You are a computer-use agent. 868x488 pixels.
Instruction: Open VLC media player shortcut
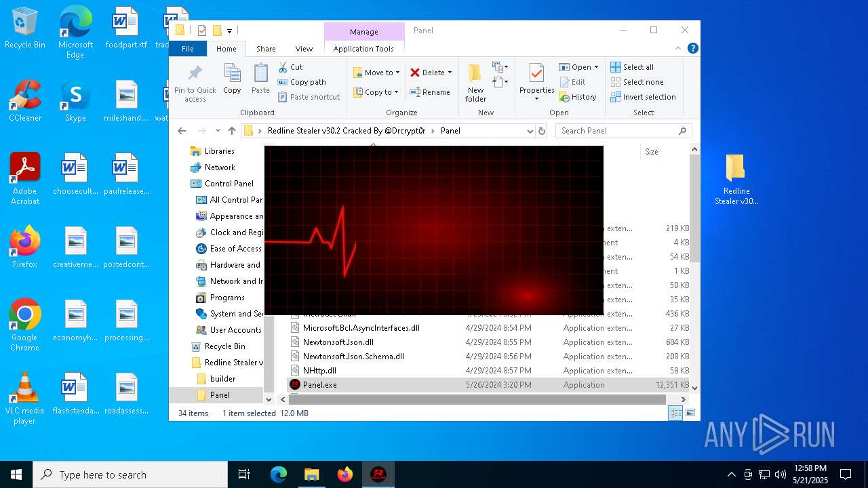(25, 399)
